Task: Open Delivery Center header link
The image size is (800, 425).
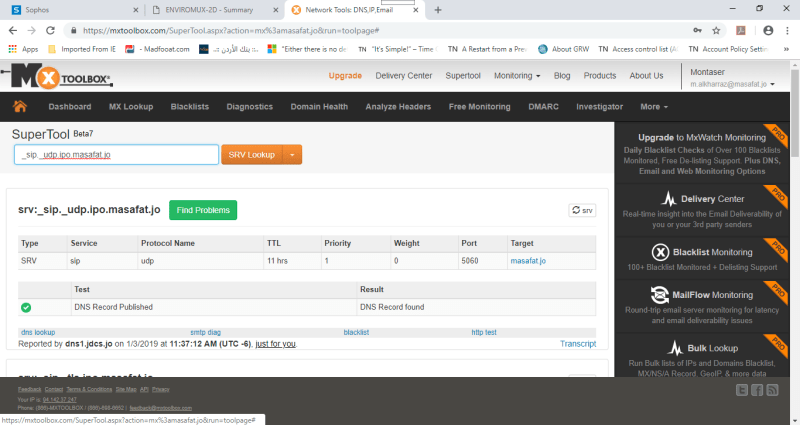Action: click(404, 76)
